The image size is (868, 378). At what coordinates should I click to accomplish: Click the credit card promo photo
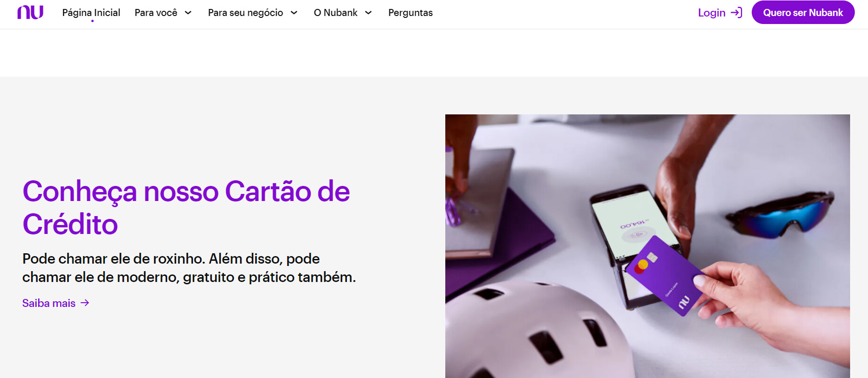(x=648, y=246)
